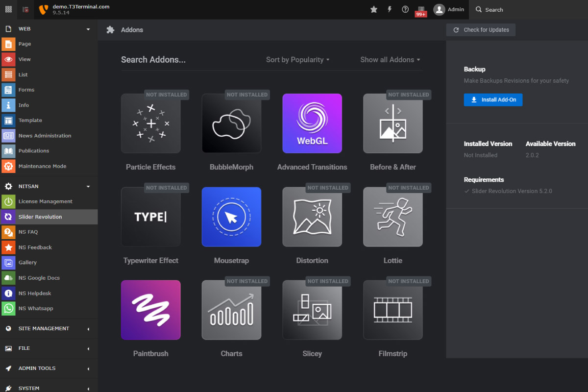Toggle the module menu collapse icon

pos(25,9)
